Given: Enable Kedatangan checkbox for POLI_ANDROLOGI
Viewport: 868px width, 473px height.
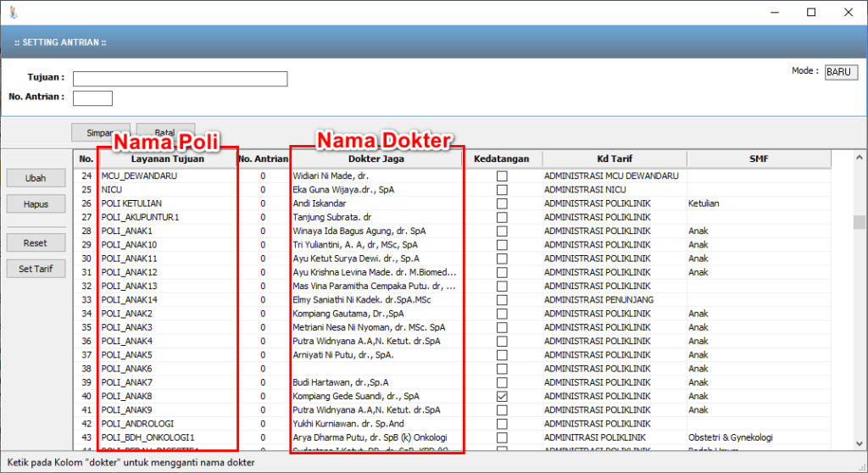Looking at the screenshot, I should pos(502,424).
